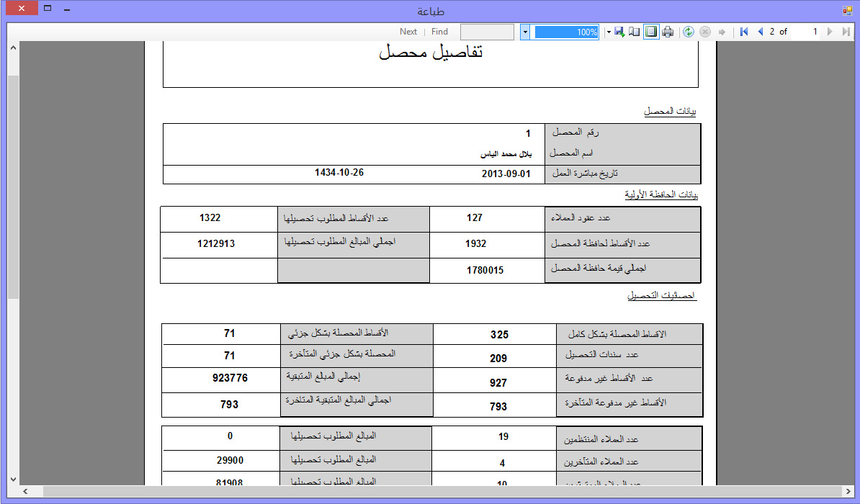
Task: Open the Page Setup icon
Action: pos(634,32)
